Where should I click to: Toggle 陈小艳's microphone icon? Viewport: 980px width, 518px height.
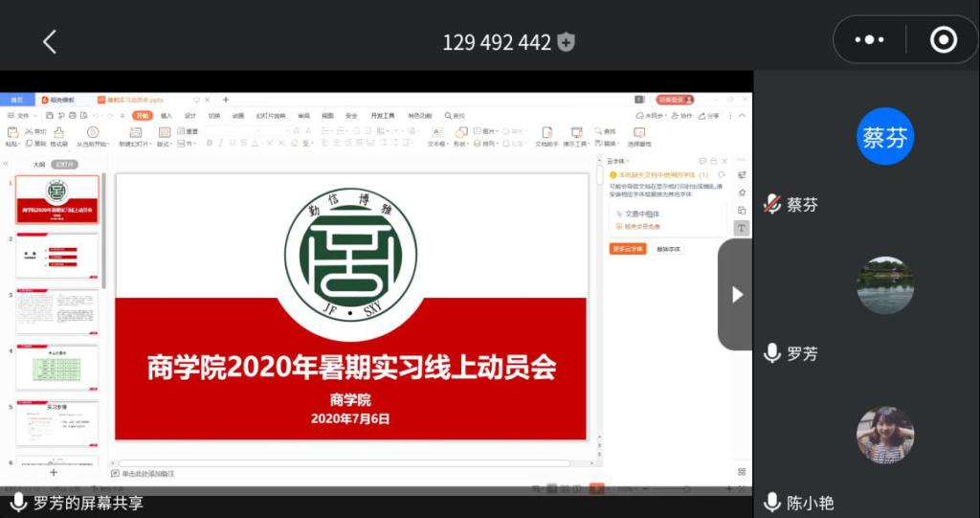[772, 503]
